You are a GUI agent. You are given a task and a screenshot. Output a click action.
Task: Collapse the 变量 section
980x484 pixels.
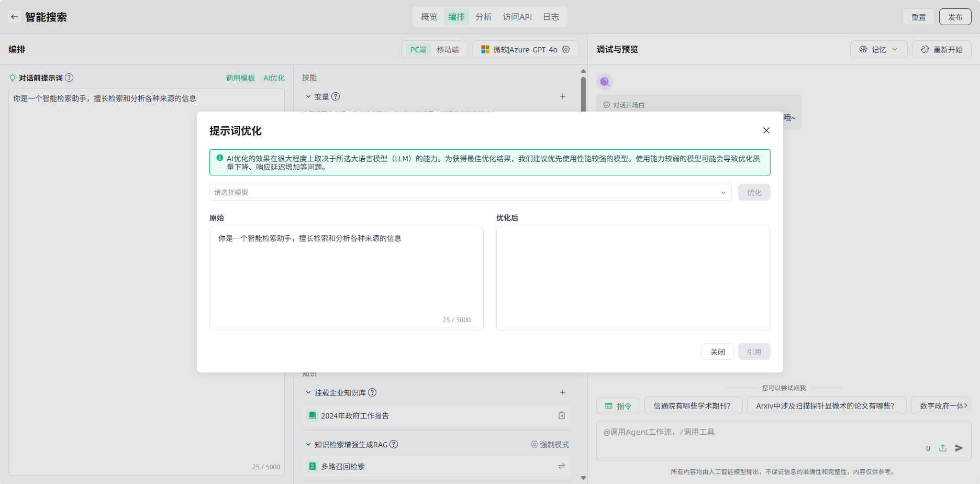coord(308,96)
